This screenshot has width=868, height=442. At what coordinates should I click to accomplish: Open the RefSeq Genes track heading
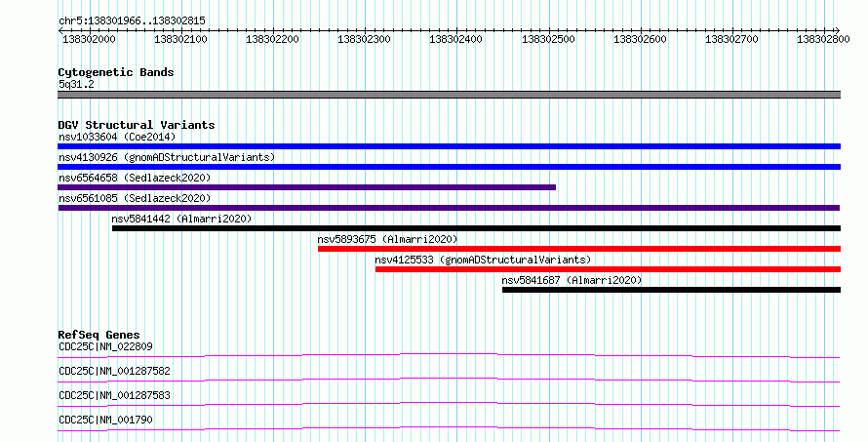click(99, 335)
